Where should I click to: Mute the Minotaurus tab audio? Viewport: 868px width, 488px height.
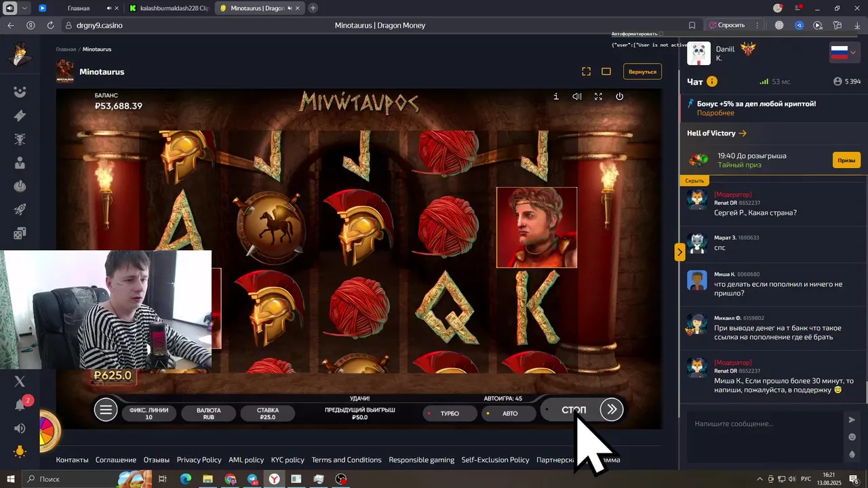(291, 8)
